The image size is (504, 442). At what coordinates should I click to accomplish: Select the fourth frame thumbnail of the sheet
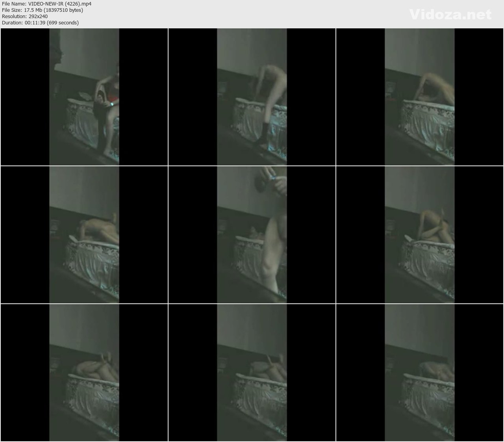84,234
